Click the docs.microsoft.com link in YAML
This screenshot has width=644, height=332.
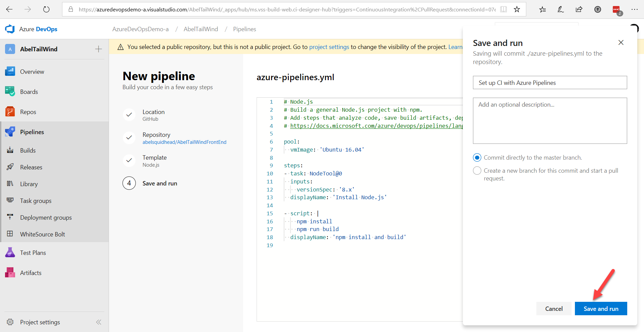point(376,126)
